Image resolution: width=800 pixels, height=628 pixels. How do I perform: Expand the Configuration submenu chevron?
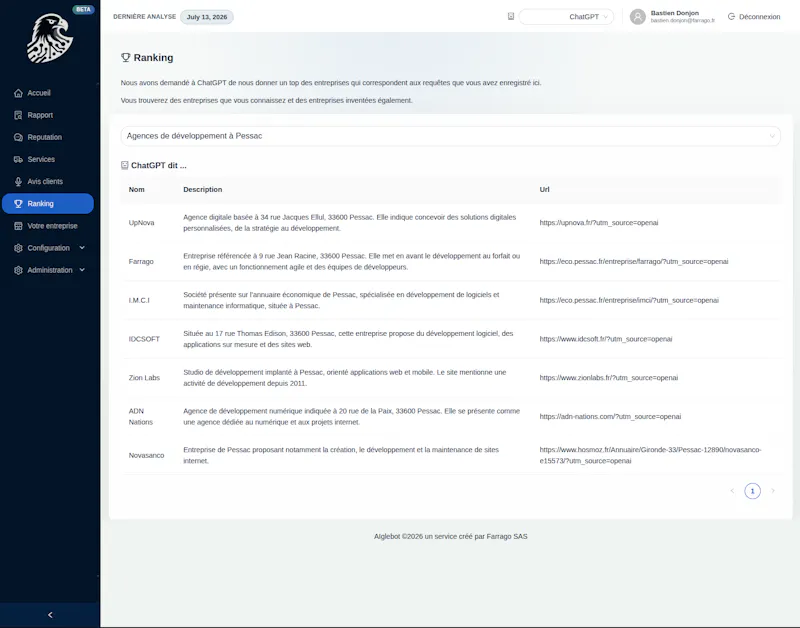(82, 248)
